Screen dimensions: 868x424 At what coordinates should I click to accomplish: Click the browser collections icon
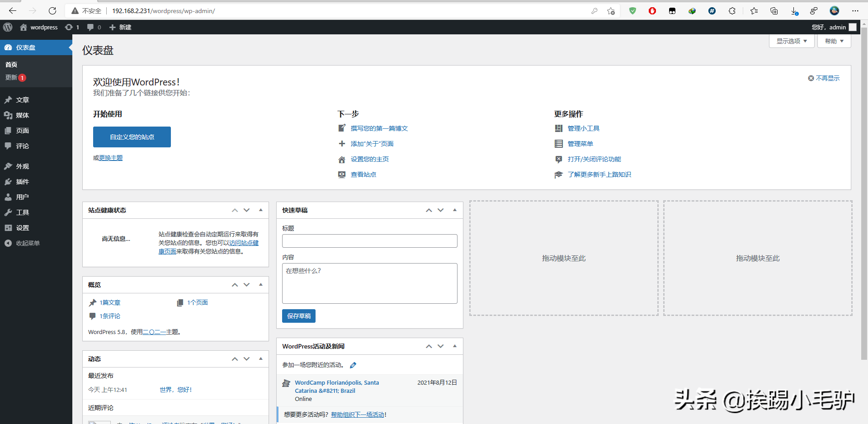pyautogui.click(x=774, y=11)
